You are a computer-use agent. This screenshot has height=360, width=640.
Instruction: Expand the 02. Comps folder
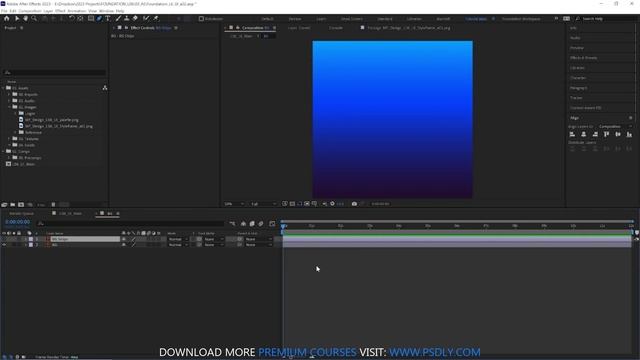(3, 151)
